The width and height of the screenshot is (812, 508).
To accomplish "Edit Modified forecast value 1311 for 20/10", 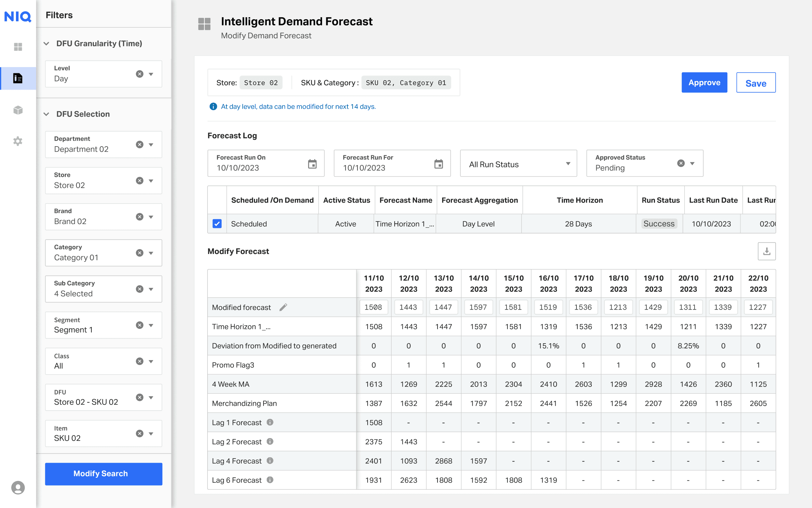I will pos(688,307).
